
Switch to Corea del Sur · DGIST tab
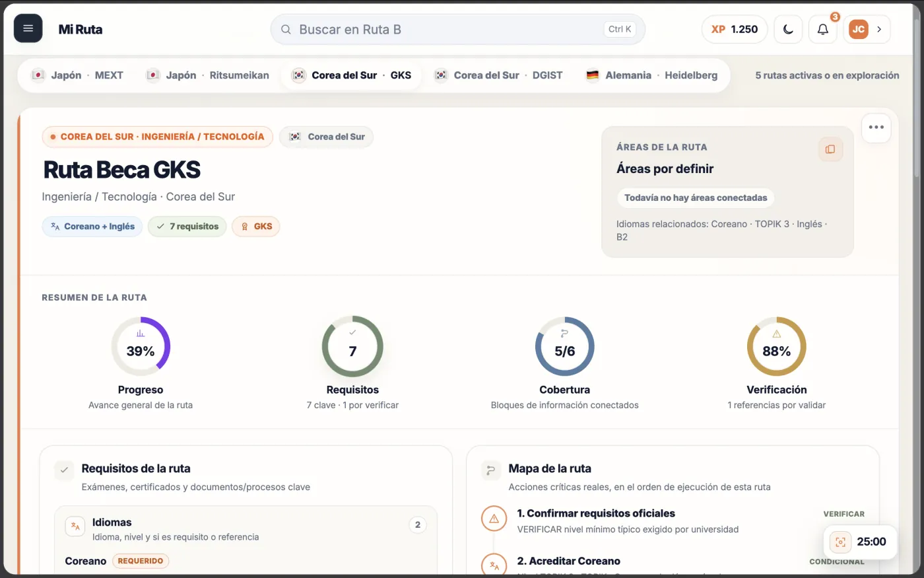pos(498,75)
